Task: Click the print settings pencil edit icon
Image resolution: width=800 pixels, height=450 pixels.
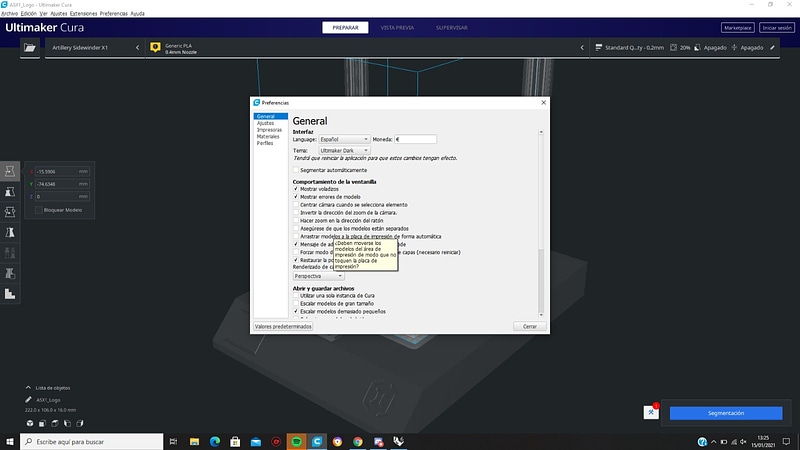Action: 772,47
